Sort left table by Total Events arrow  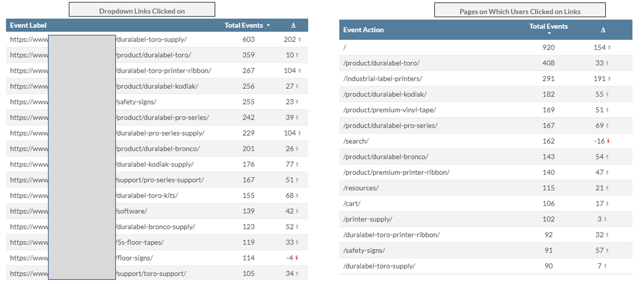coord(268,25)
